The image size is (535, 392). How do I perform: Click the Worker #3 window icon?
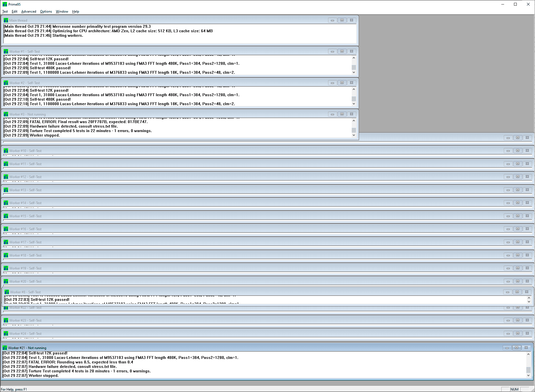pyautogui.click(x=6, y=114)
